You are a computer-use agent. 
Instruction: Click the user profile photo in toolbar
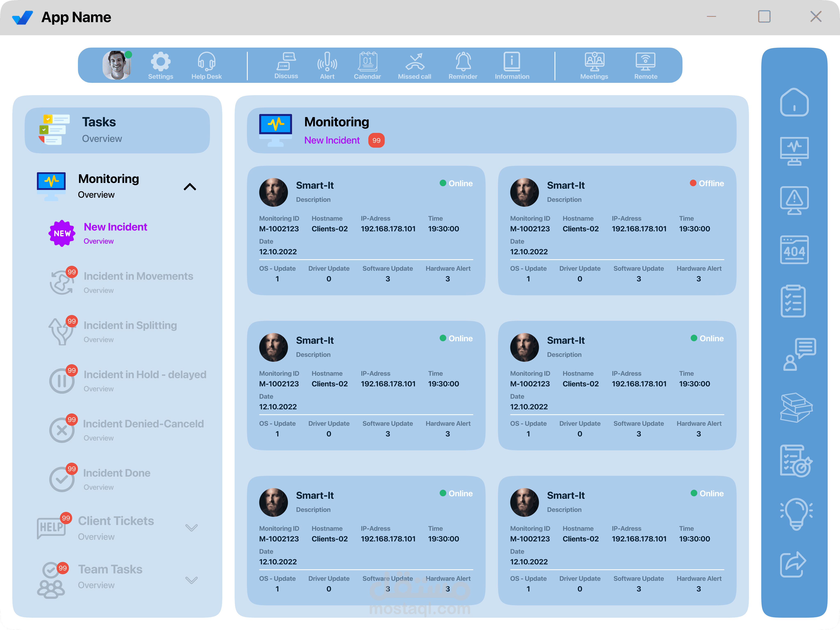click(x=116, y=65)
